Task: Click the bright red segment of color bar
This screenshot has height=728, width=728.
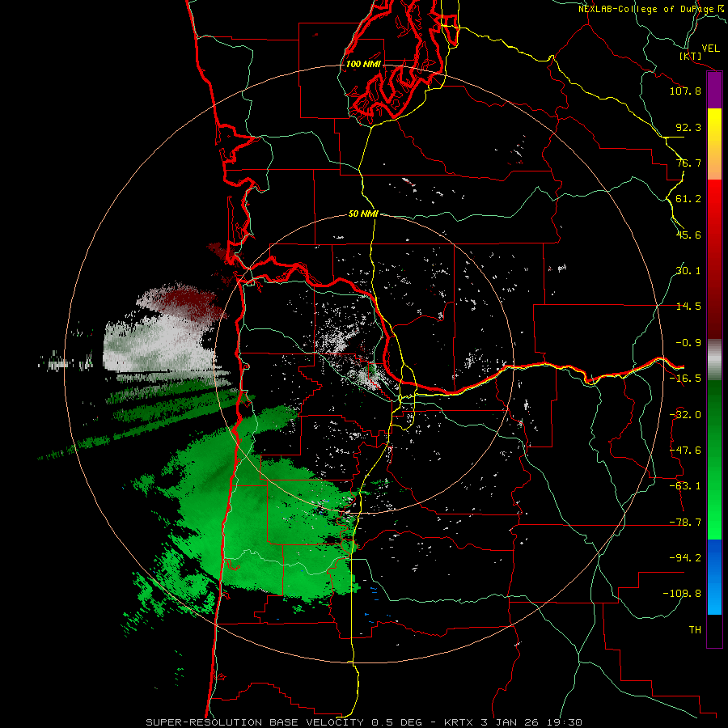Action: [714, 258]
